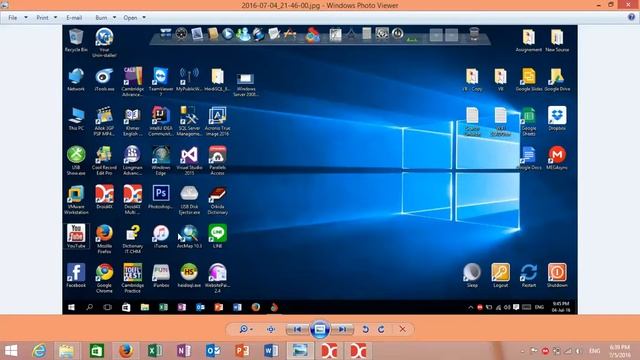
Task: Rotate the photo counterclockwise
Action: tap(365, 329)
